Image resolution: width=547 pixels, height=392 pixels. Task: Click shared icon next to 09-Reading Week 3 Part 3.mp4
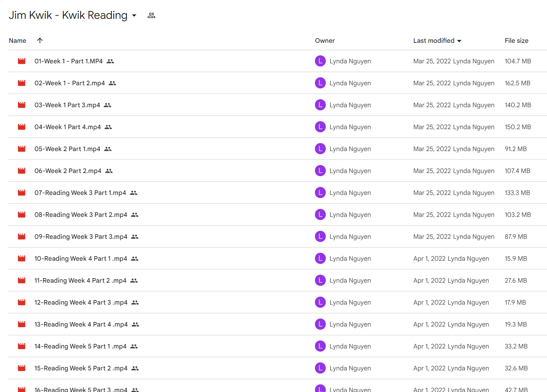(x=135, y=237)
